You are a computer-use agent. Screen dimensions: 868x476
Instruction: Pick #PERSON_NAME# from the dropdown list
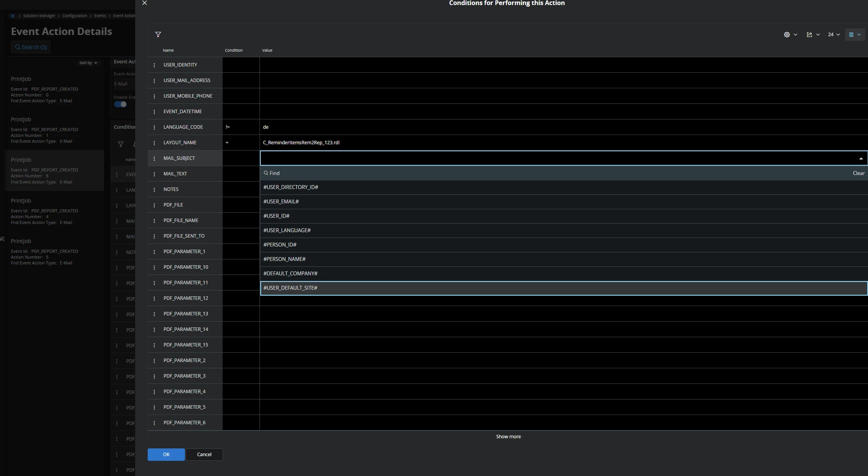pyautogui.click(x=284, y=259)
